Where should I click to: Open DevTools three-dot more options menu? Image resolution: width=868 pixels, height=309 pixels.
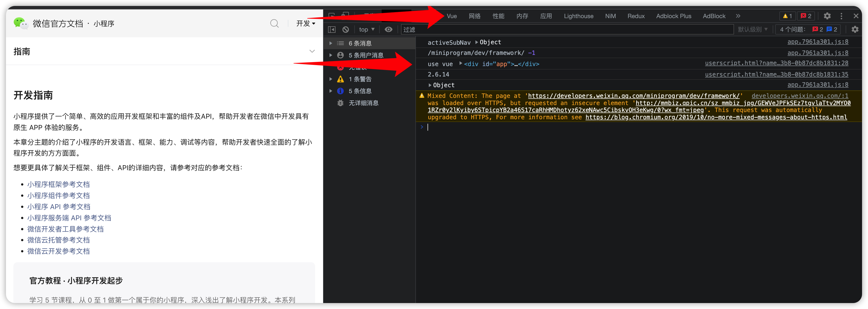click(841, 16)
